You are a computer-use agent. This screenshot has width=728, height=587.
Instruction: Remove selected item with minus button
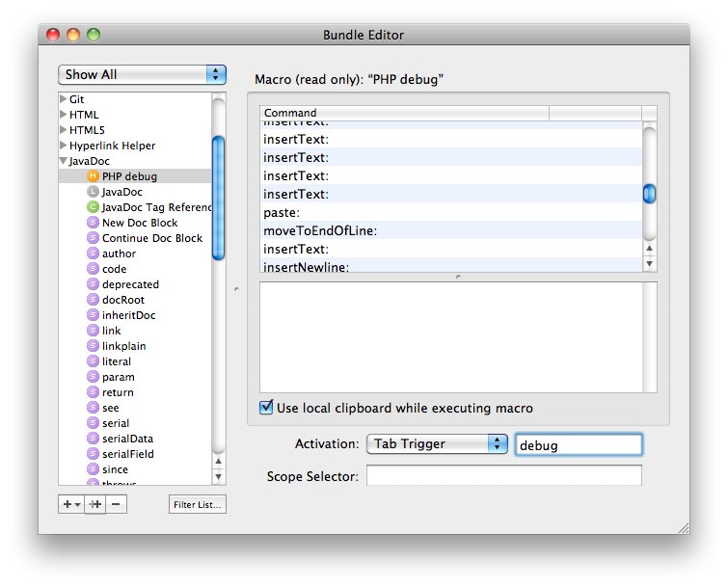coord(116,504)
